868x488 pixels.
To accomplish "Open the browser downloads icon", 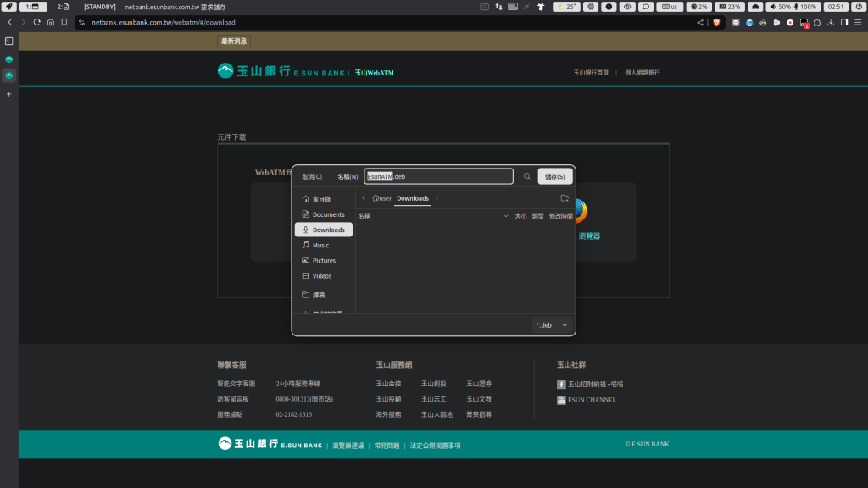I will 831,23.
